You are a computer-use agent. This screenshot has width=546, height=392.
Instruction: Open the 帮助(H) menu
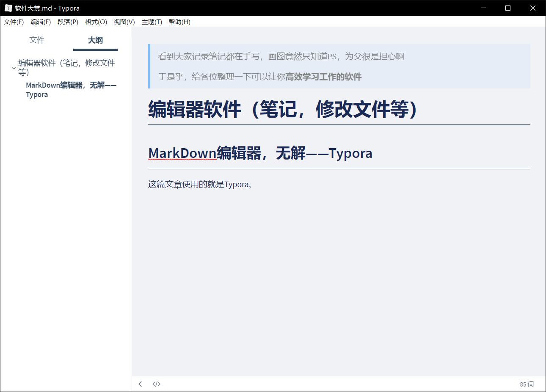click(179, 22)
